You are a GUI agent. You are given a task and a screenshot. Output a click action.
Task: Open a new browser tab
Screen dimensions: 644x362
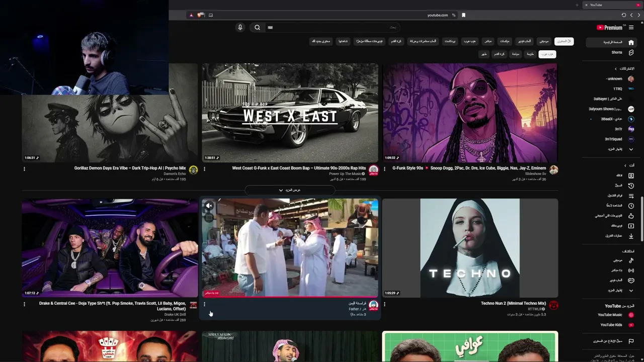[x=577, y=5]
